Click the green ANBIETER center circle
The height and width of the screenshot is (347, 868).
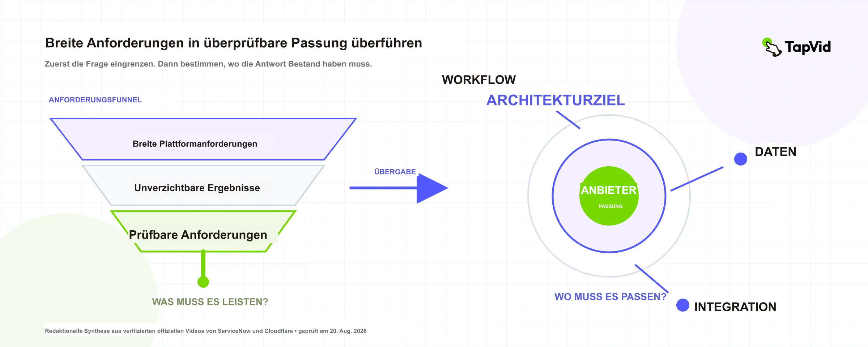tap(609, 196)
